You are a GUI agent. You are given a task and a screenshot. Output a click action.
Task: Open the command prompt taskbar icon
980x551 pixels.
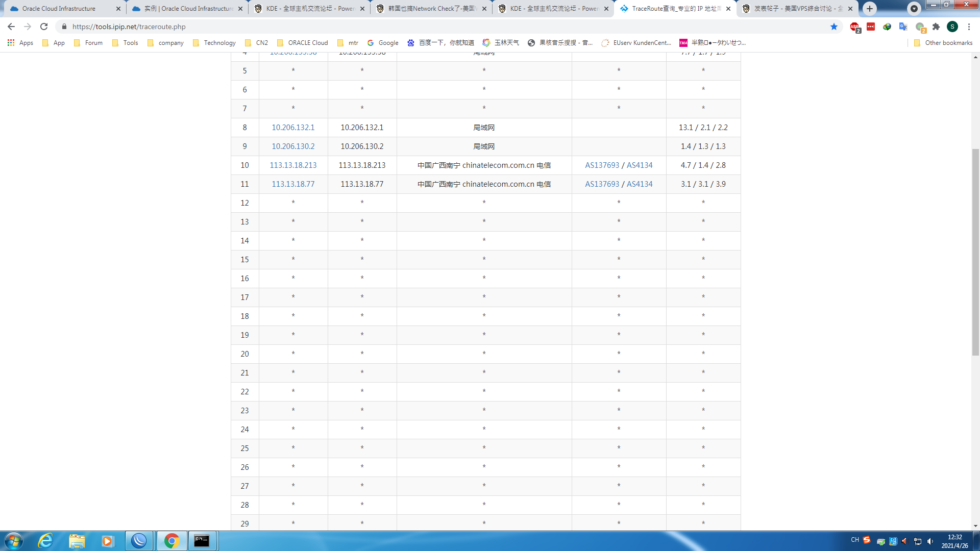click(x=202, y=541)
